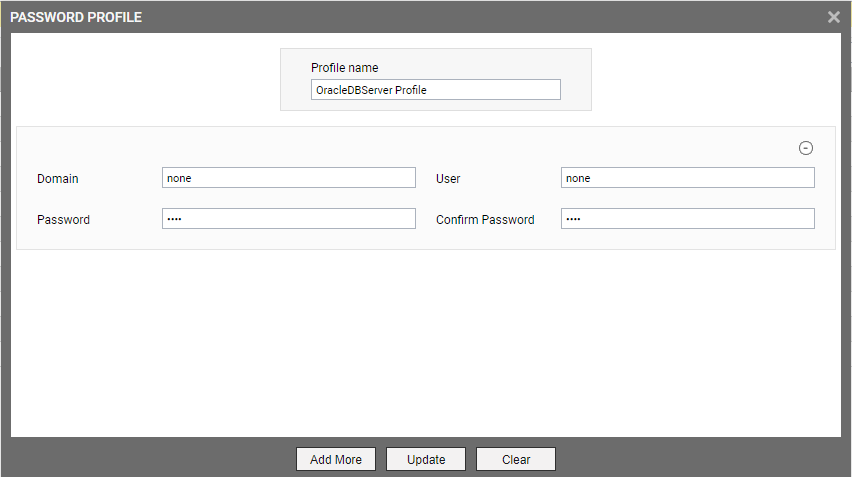The image size is (852, 477).
Task: Focus the Confirm Password field
Action: (687, 218)
